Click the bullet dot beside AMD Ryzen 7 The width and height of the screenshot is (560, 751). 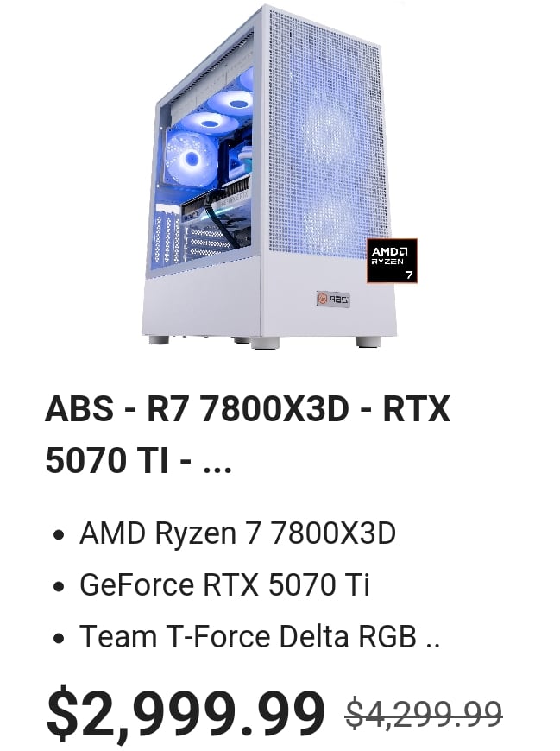(x=59, y=534)
